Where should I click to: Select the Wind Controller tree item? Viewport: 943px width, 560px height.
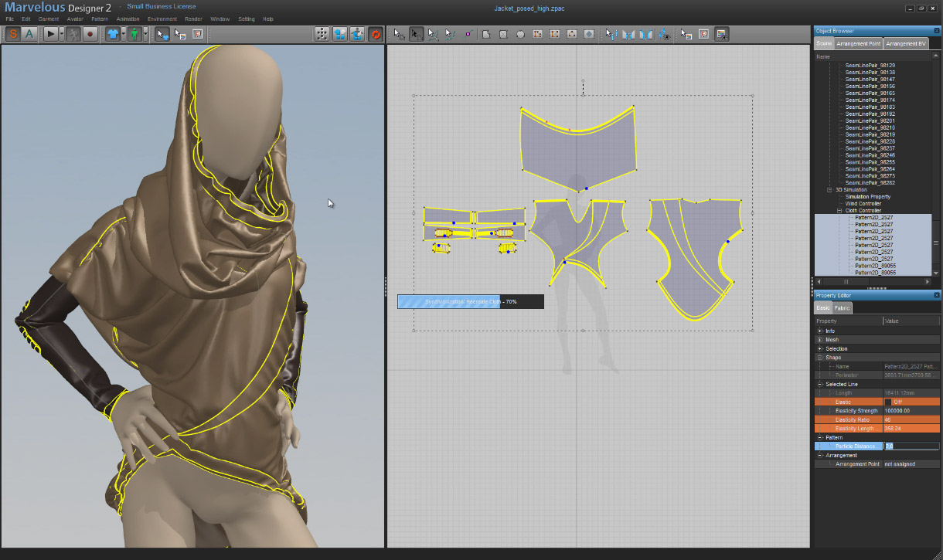click(863, 204)
